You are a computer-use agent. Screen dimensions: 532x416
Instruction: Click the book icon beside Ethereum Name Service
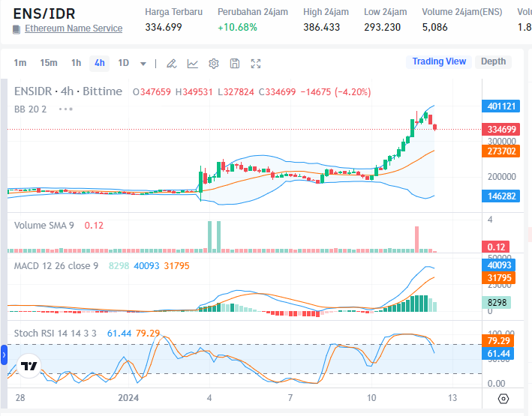click(x=17, y=29)
